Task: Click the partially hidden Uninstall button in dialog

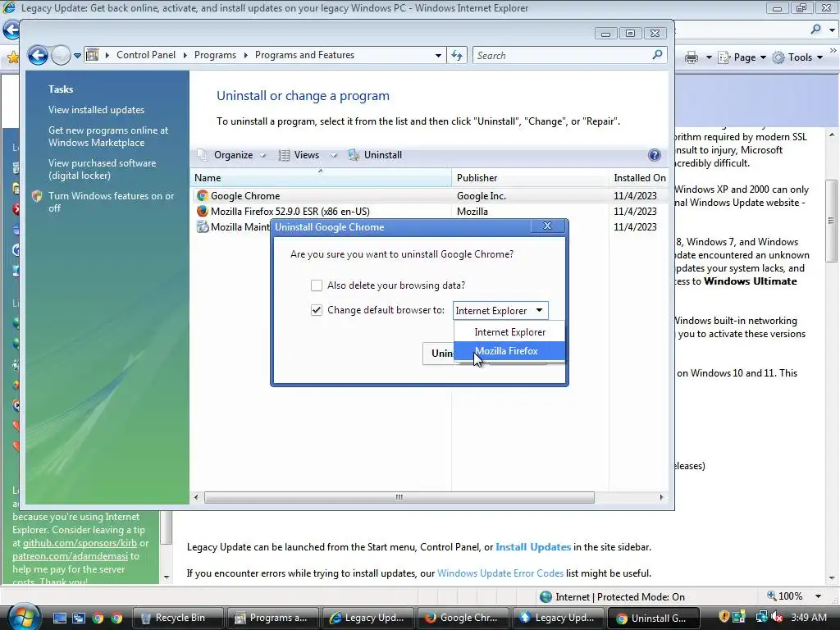Action: tap(438, 354)
